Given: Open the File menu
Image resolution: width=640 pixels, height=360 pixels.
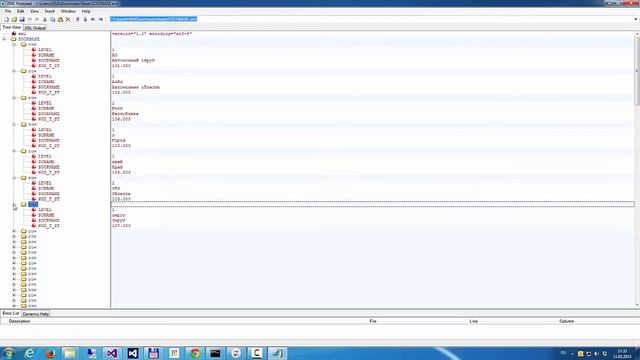Looking at the screenshot, I should [x=8, y=11].
